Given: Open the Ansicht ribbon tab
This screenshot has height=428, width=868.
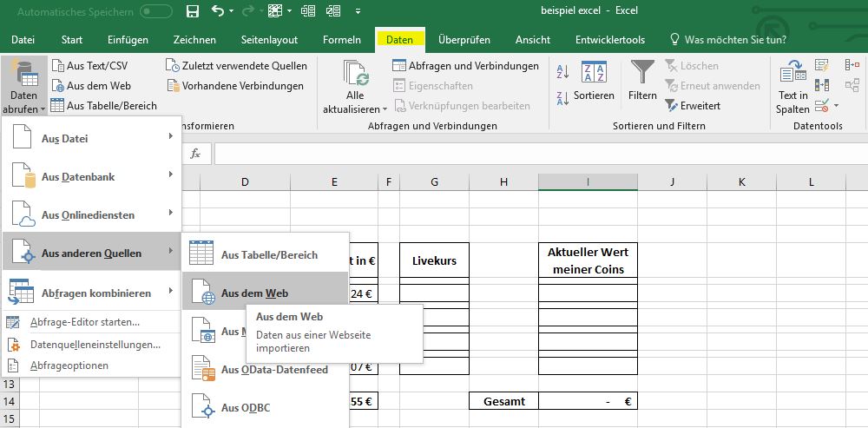Looking at the screenshot, I should (x=532, y=40).
